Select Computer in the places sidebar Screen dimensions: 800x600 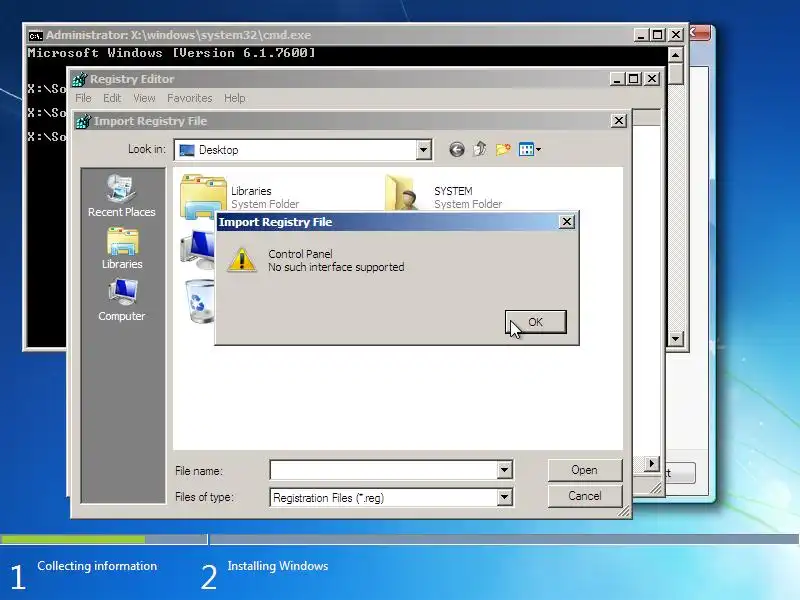(121, 300)
